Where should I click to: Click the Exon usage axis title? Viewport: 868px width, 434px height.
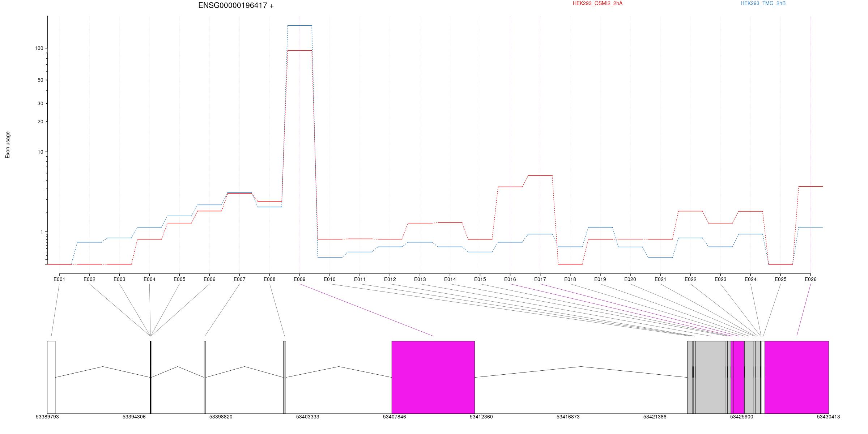[x=8, y=145]
